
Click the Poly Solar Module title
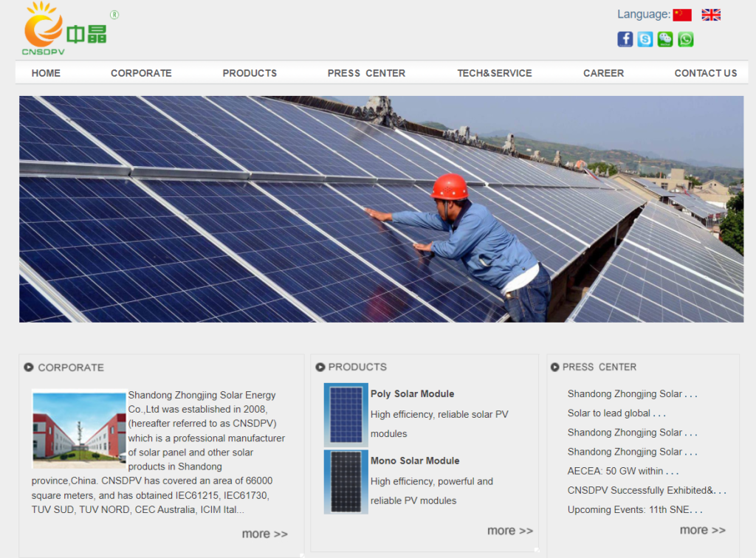[412, 393]
